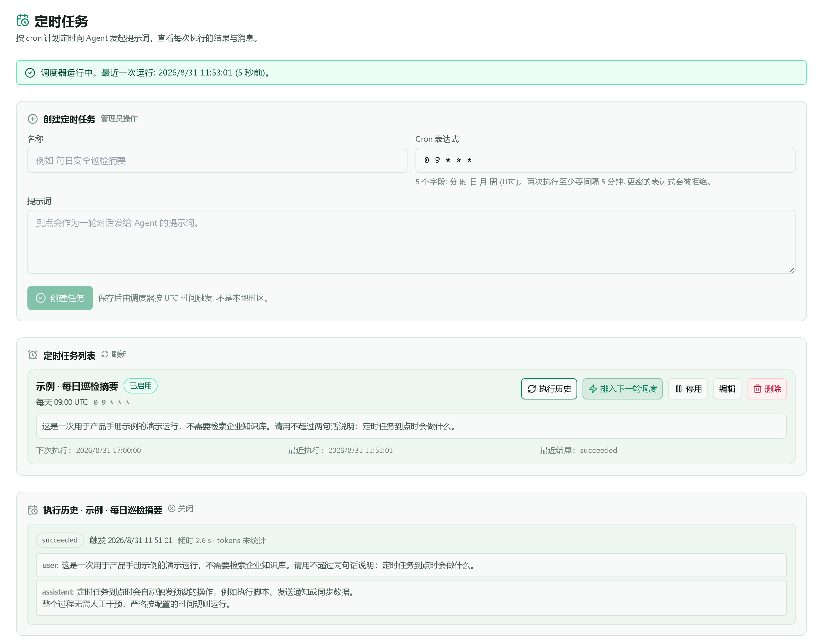
Task: Edit the 示例·每日巡检摘要 task
Action: (727, 389)
